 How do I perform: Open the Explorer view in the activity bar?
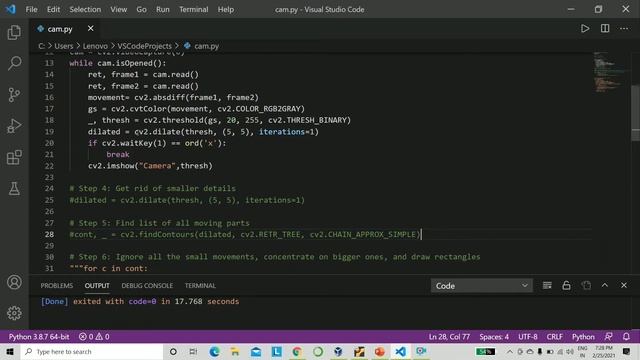coord(14,32)
